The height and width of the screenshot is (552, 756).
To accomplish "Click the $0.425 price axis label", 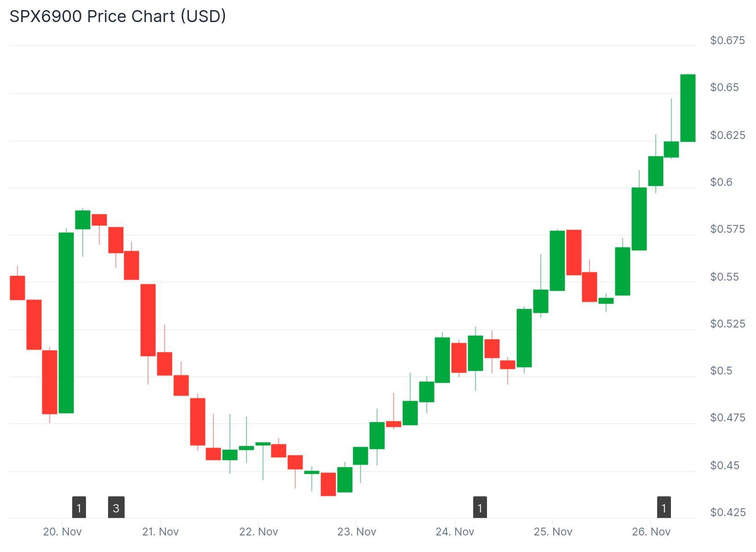I will coord(727,512).
